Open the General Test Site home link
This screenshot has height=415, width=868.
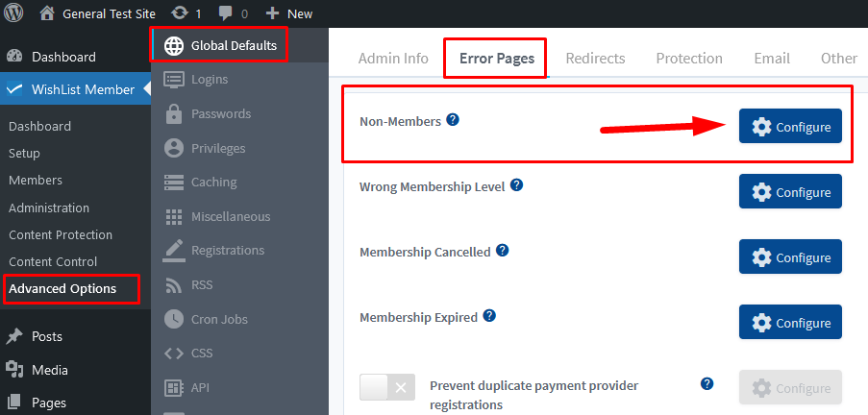coord(97,13)
